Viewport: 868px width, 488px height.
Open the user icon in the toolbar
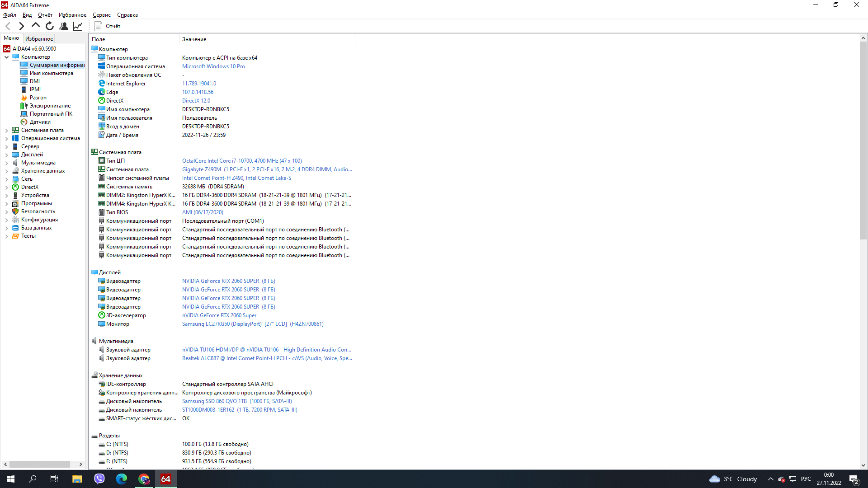click(x=64, y=26)
